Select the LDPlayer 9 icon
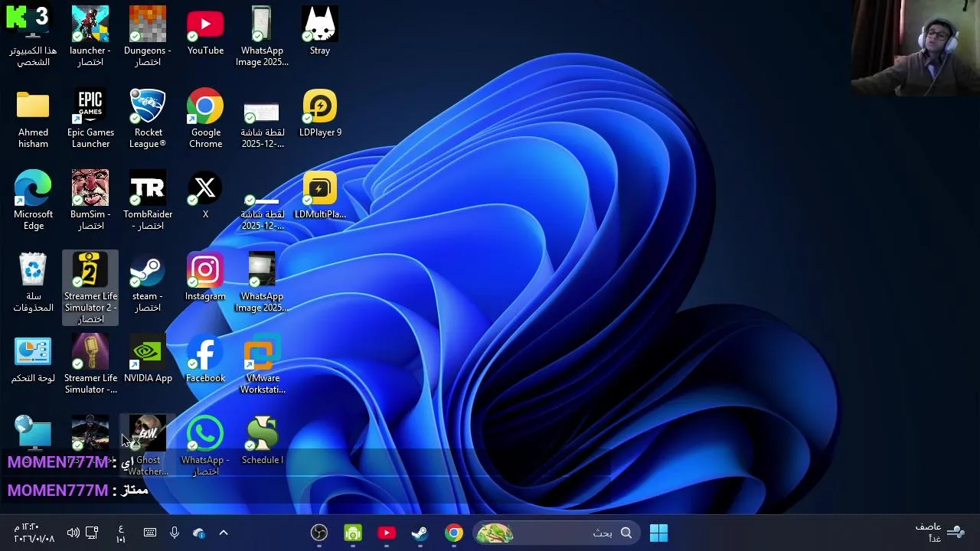Viewport: 980px width, 551px height. click(320, 113)
